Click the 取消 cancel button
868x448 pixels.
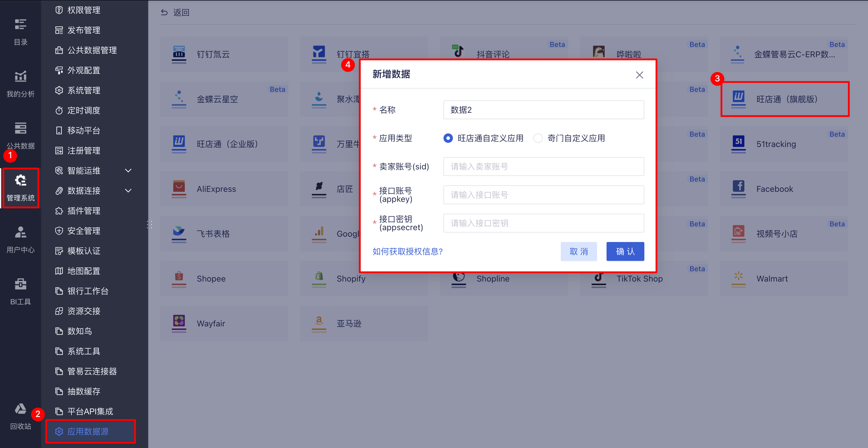tap(578, 251)
